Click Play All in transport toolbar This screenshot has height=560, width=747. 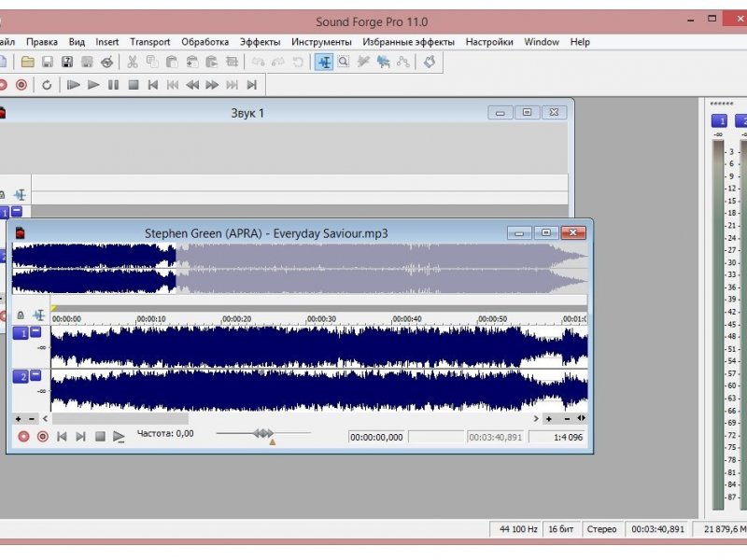pyautogui.click(x=73, y=85)
